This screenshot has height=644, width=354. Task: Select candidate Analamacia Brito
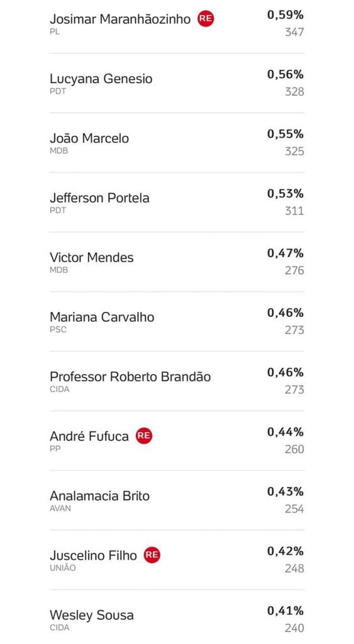[99, 496]
